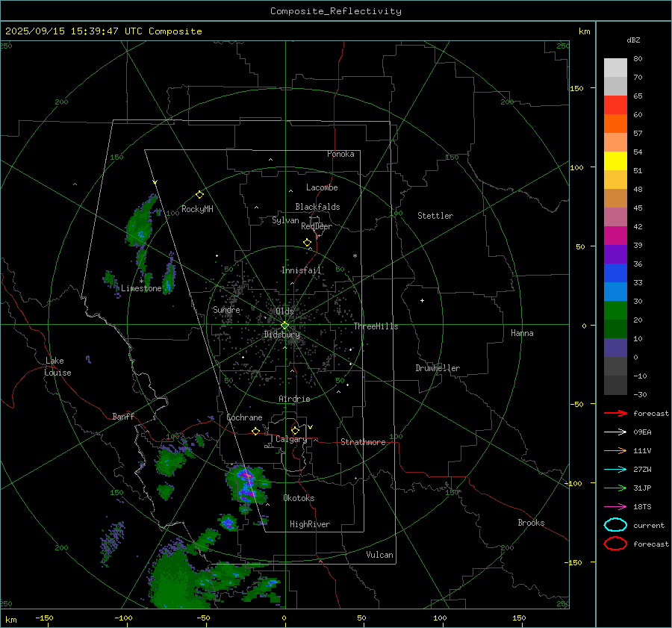Click the Hanna label

click(522, 333)
